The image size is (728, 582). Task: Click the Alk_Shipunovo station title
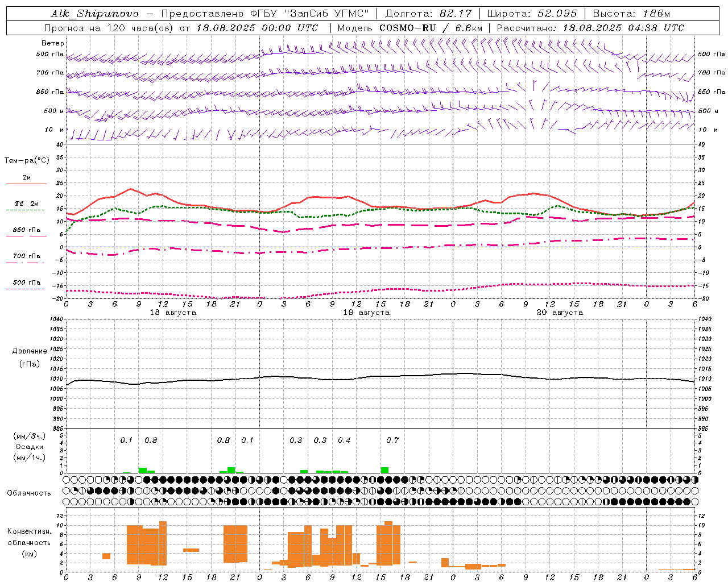pyautogui.click(x=94, y=14)
